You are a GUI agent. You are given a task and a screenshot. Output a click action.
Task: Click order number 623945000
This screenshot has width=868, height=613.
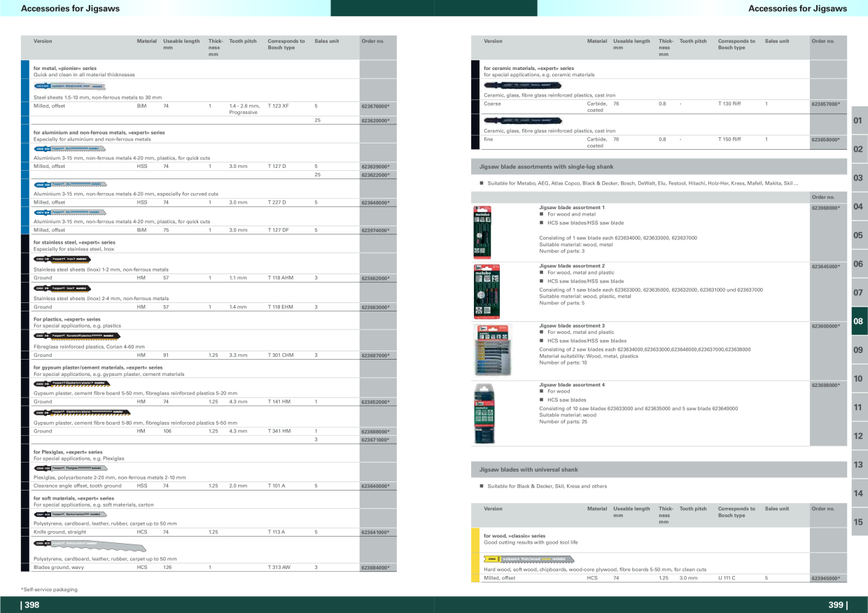pyautogui.click(x=826, y=579)
